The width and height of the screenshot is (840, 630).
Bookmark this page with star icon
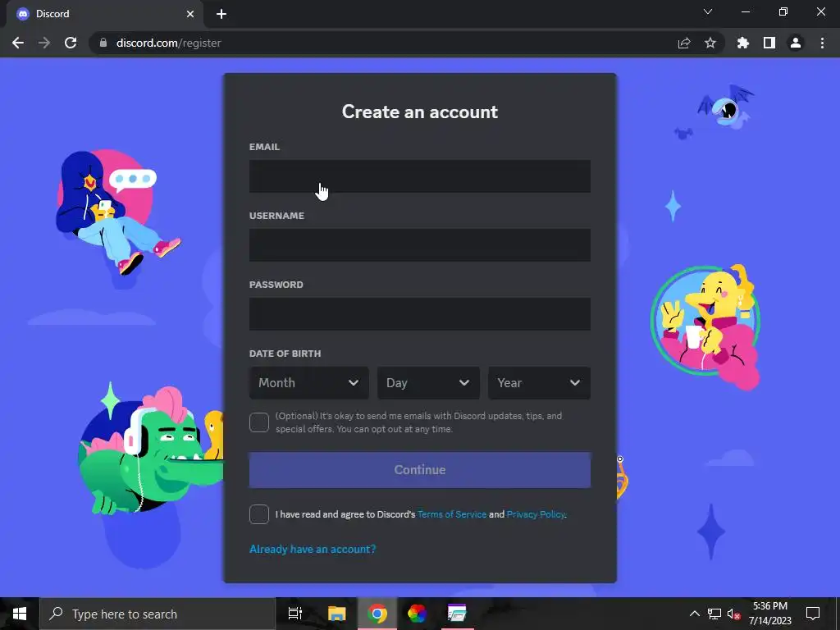710,43
